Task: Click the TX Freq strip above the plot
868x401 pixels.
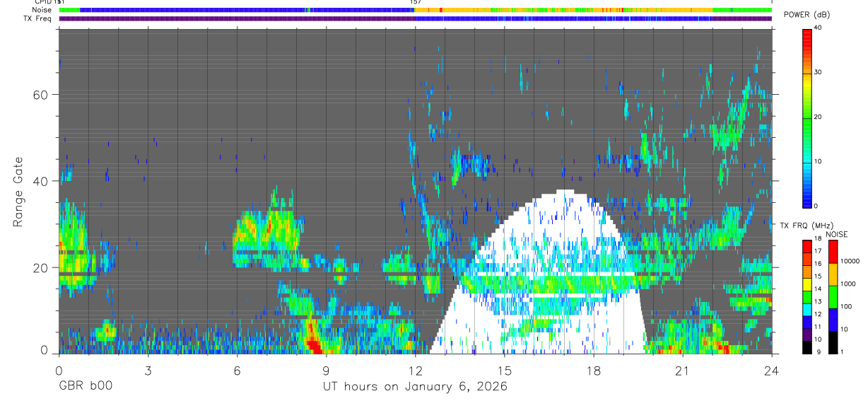Action: 415,18
